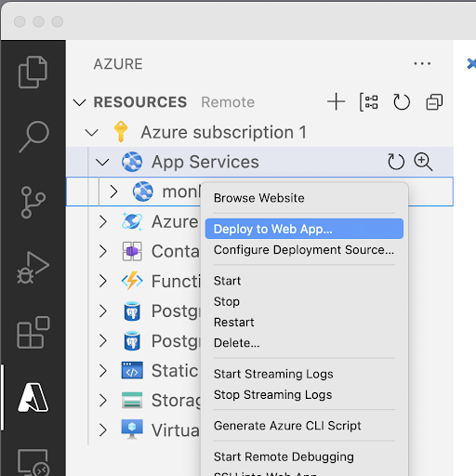Open the Extensions view
Viewport: 476px width, 476px height.
[33, 333]
